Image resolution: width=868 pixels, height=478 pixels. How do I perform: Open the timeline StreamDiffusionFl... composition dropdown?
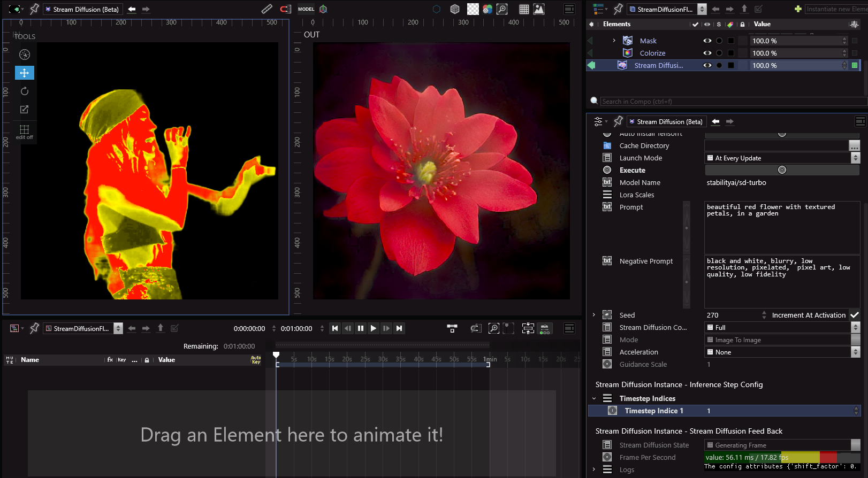(118, 328)
